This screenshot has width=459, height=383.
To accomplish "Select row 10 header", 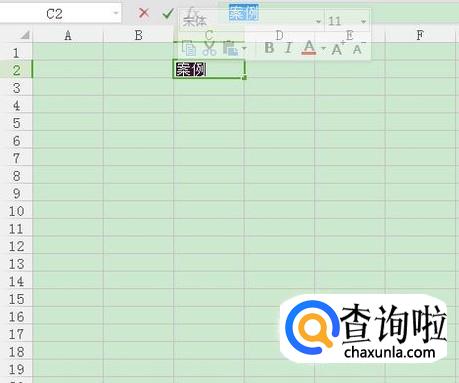I will [16, 211].
